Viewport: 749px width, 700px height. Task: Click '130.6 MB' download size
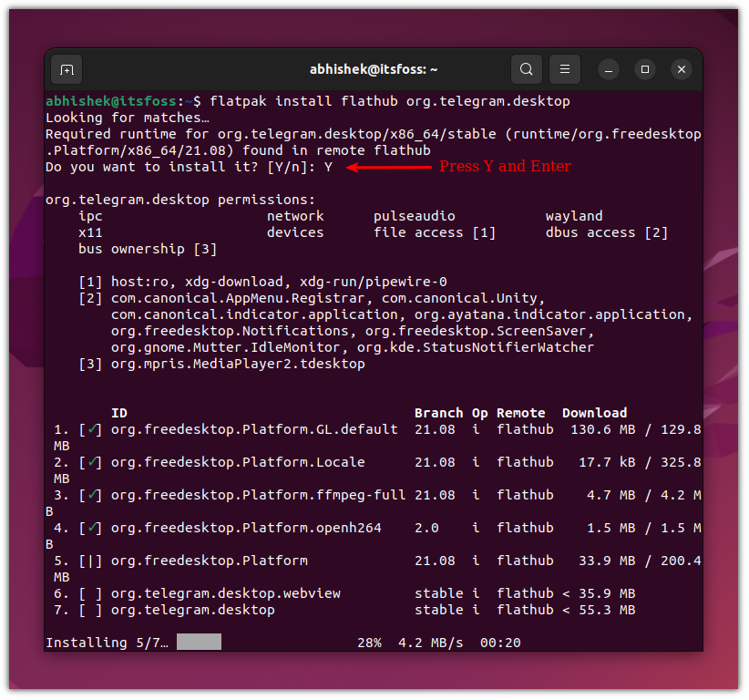[x=603, y=429]
